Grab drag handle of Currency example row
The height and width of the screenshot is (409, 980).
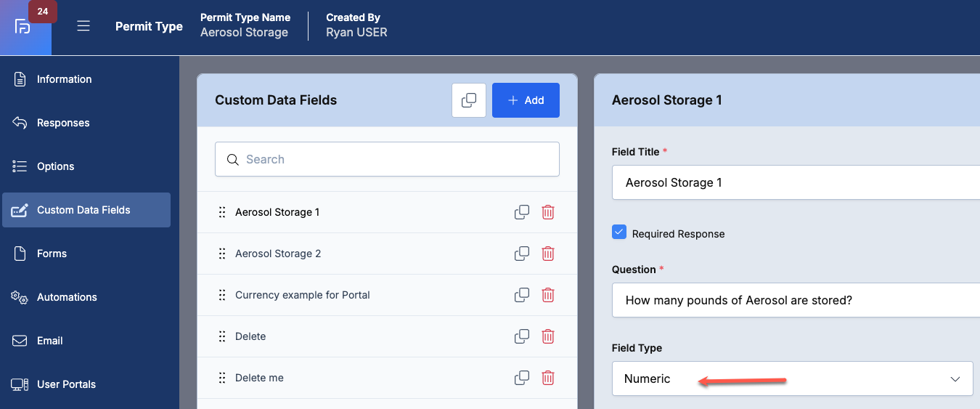click(x=222, y=295)
